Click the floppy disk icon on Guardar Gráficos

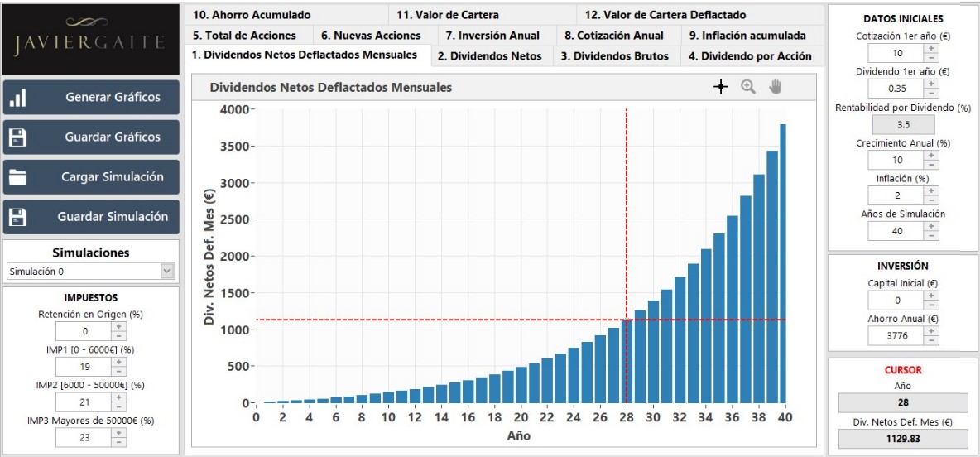(x=18, y=137)
